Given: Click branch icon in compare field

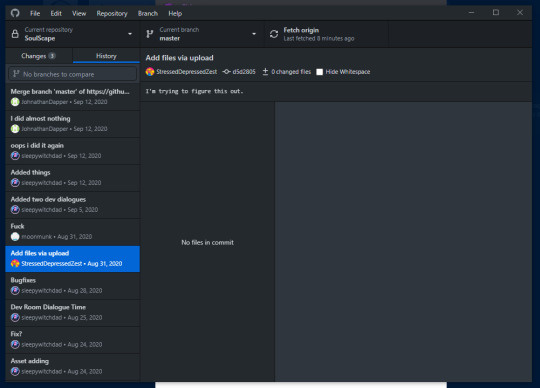Looking at the screenshot, I should point(16,74).
